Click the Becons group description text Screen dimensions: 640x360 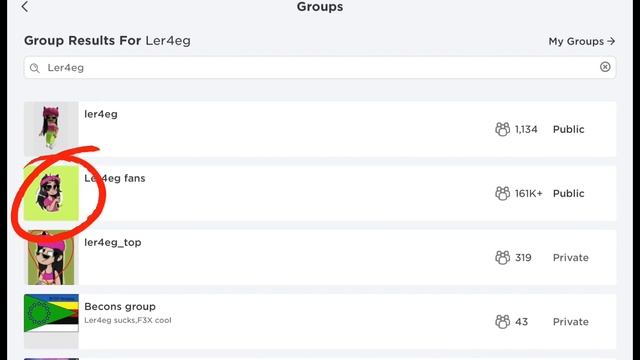[128, 320]
